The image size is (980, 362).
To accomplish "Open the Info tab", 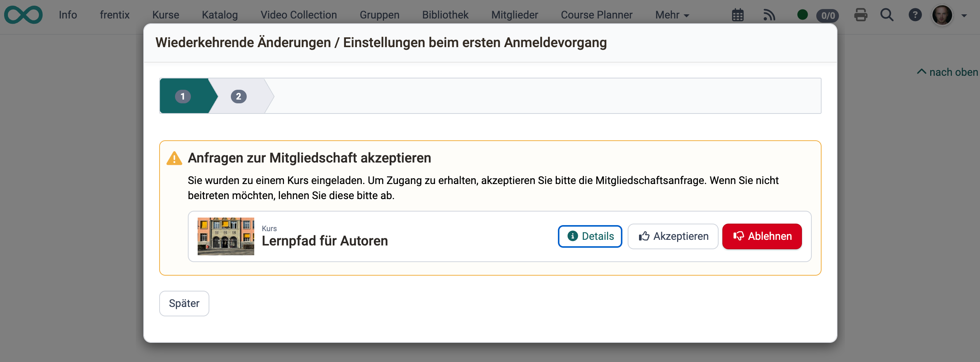I will 68,15.
